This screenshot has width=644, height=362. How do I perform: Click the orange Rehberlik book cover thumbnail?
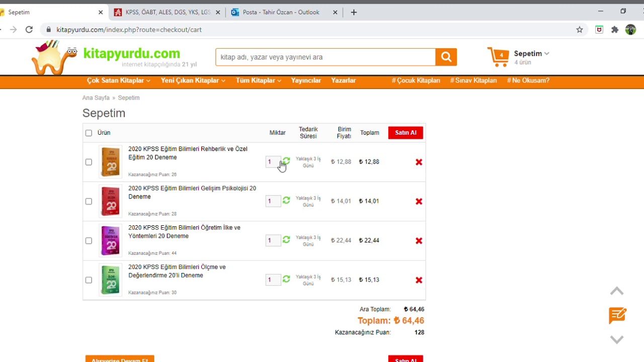coord(110,162)
